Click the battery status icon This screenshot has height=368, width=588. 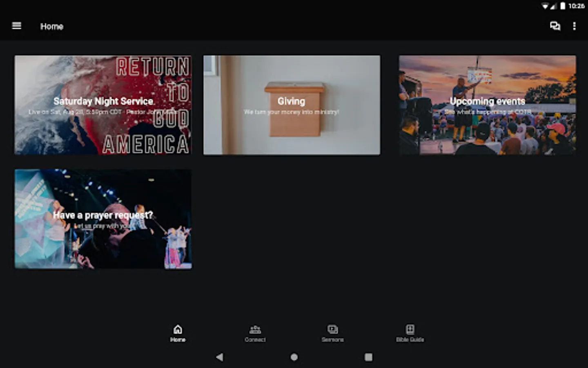(x=563, y=6)
